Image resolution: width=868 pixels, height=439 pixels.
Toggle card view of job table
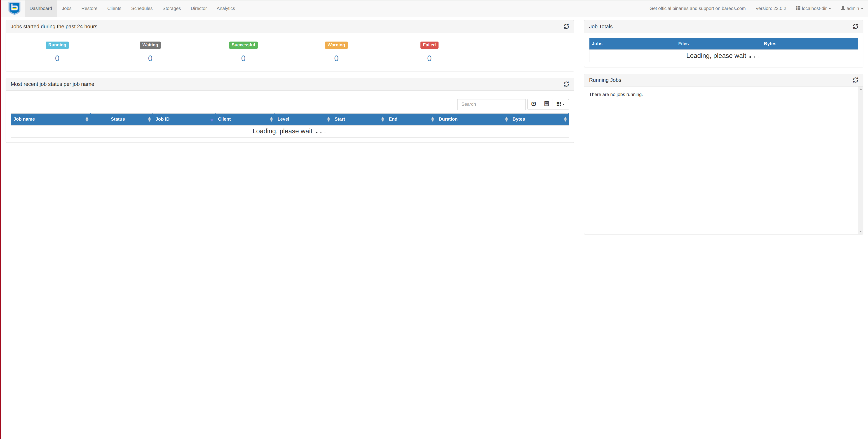(546, 104)
